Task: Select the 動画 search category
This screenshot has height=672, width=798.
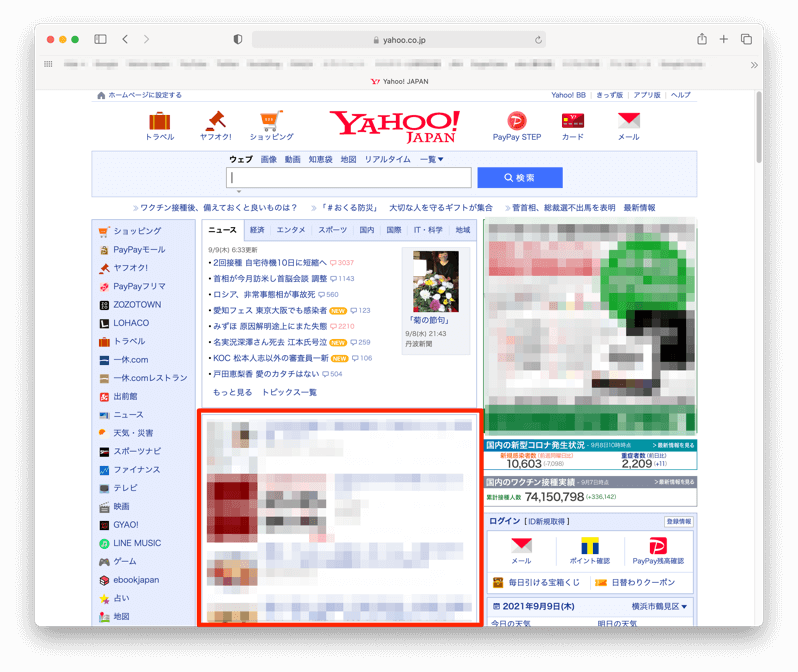Action: pos(293,159)
